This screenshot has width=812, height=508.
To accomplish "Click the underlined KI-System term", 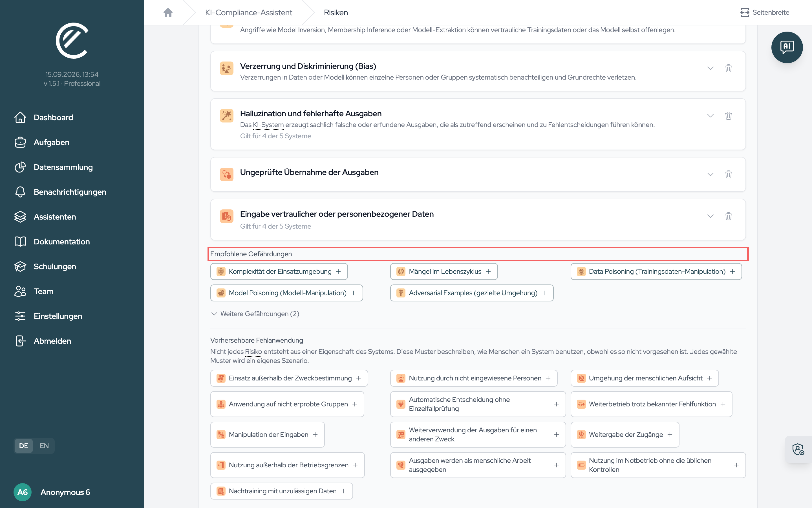I will pos(268,125).
